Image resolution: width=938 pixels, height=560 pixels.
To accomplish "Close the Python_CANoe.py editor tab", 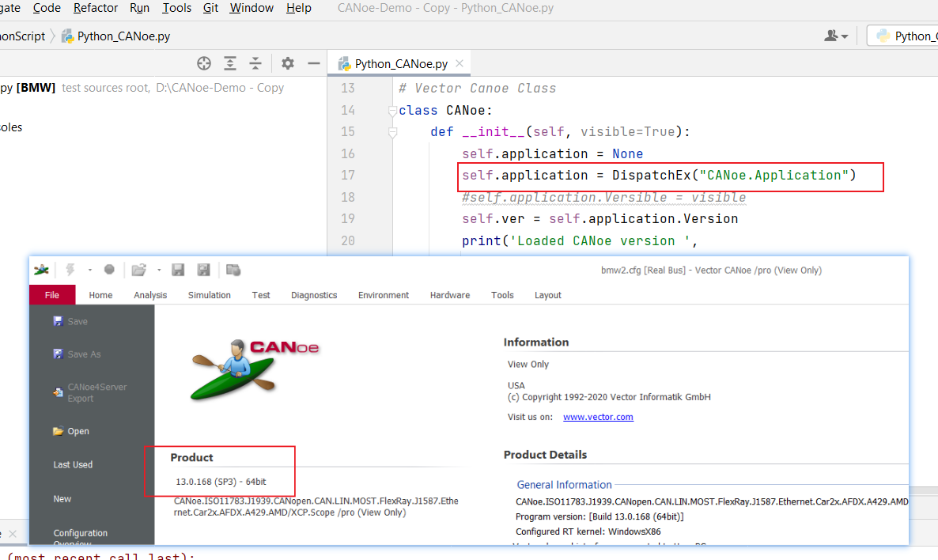I will point(460,63).
